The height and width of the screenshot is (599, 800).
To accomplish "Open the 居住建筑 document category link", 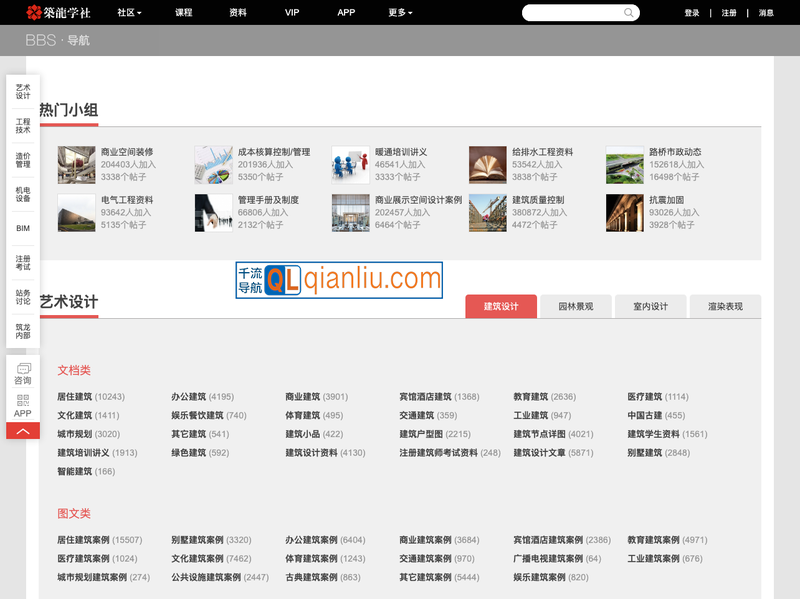I will 75,397.
